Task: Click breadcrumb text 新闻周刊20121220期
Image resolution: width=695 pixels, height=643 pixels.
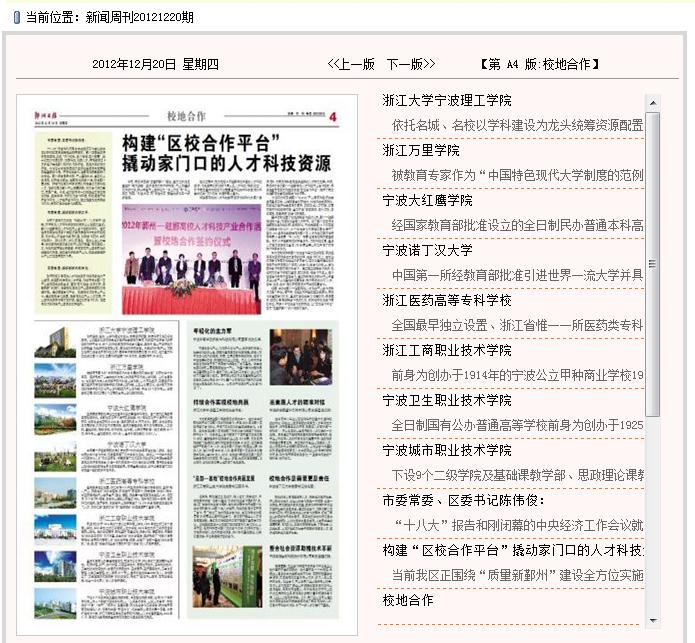Action: pos(140,18)
